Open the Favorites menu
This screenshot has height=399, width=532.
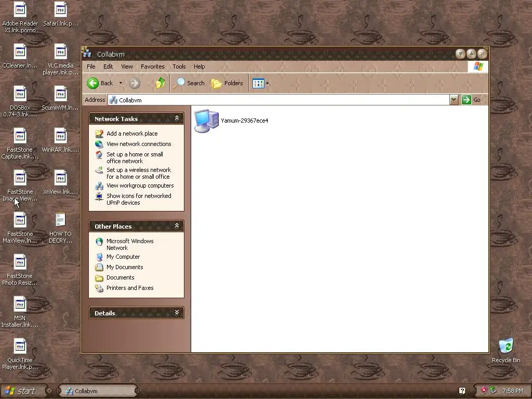152,66
